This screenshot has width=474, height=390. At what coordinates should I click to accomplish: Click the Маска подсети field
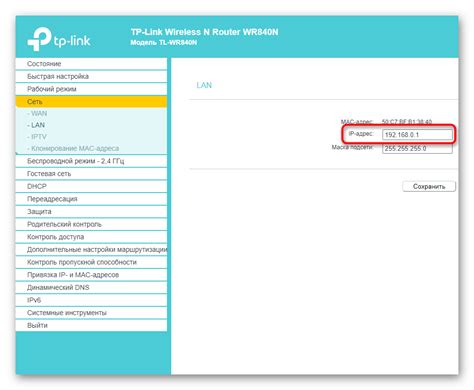(417, 148)
